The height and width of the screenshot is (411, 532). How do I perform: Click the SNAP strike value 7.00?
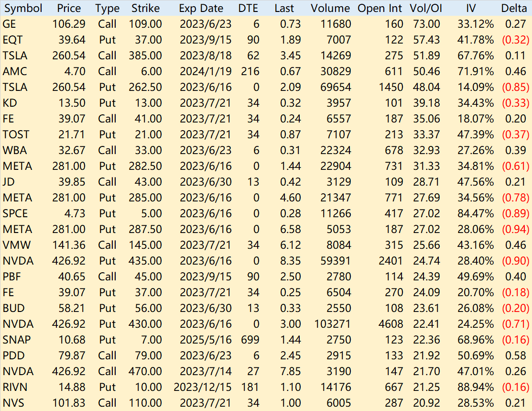152,340
